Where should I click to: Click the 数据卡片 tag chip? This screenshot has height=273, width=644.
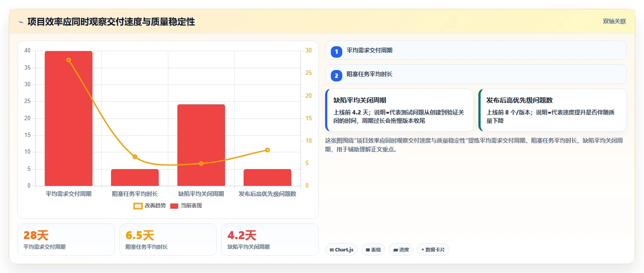[x=433, y=250]
